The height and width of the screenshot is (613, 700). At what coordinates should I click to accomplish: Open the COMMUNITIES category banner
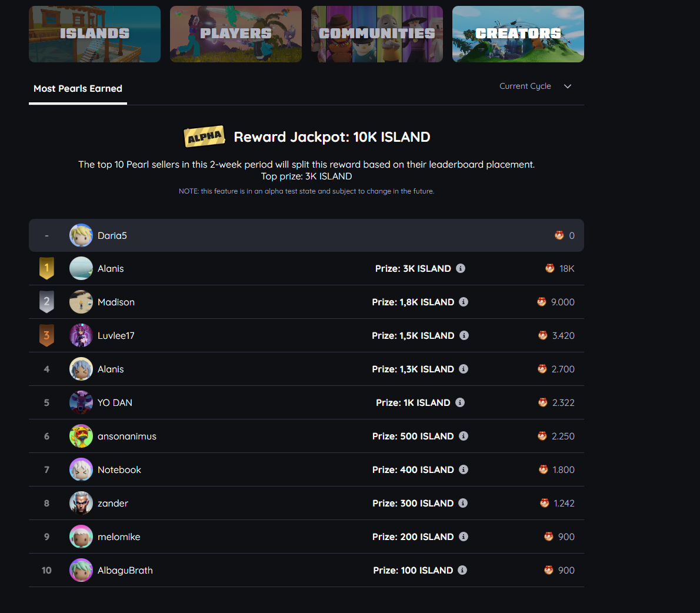[x=377, y=34]
